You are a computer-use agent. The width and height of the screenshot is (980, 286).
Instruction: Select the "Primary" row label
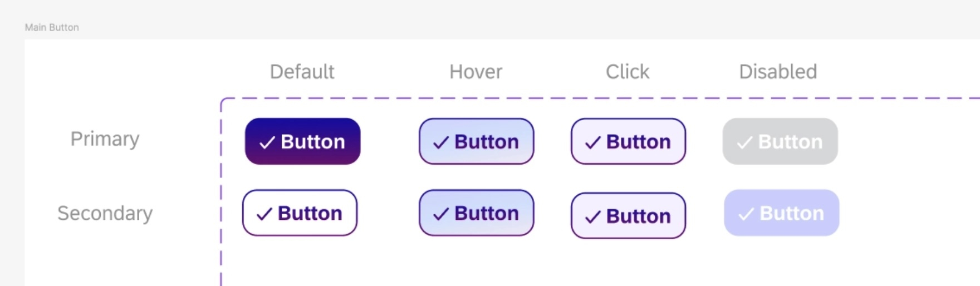point(105,139)
